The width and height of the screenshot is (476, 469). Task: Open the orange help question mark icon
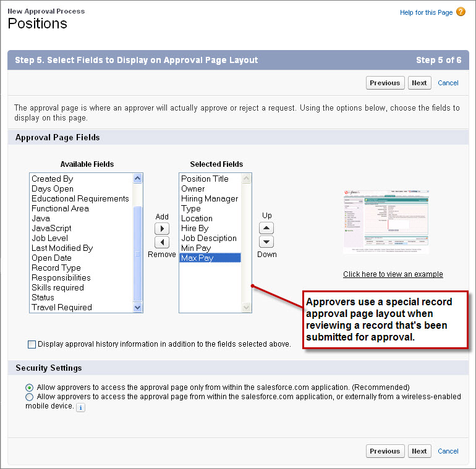[461, 12]
